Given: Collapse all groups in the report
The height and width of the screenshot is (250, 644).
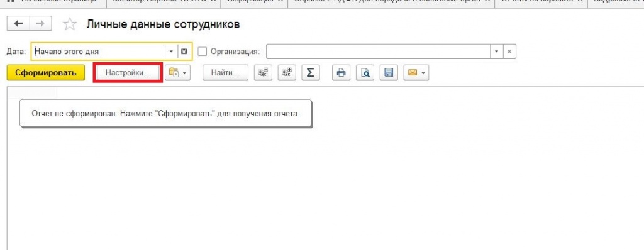Looking at the screenshot, I should click(263, 73).
